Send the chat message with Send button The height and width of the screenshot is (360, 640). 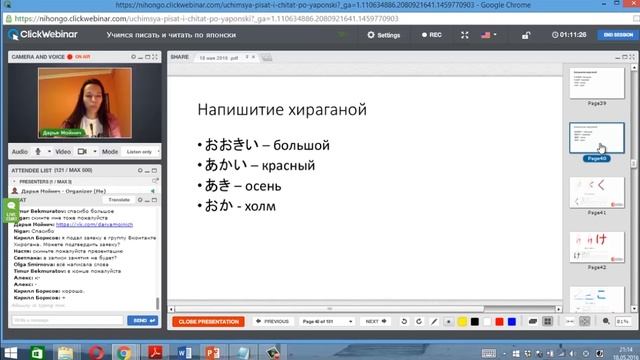[142, 320]
